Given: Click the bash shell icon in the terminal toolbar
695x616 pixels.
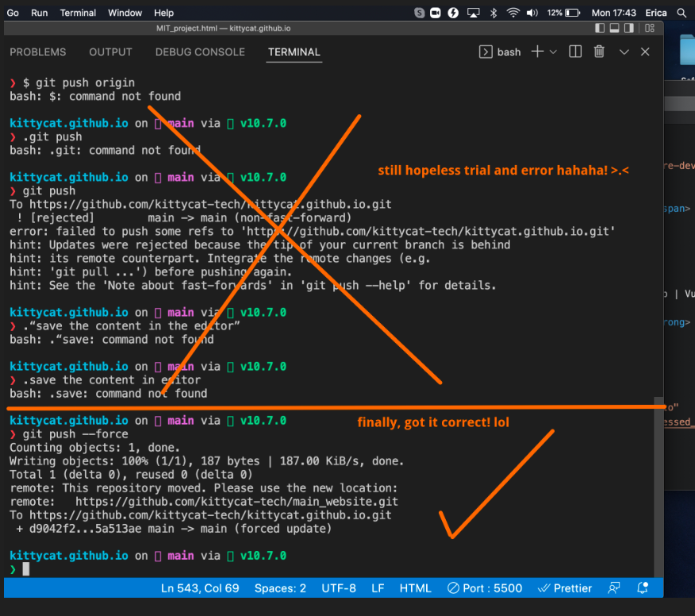Looking at the screenshot, I should tap(486, 52).
